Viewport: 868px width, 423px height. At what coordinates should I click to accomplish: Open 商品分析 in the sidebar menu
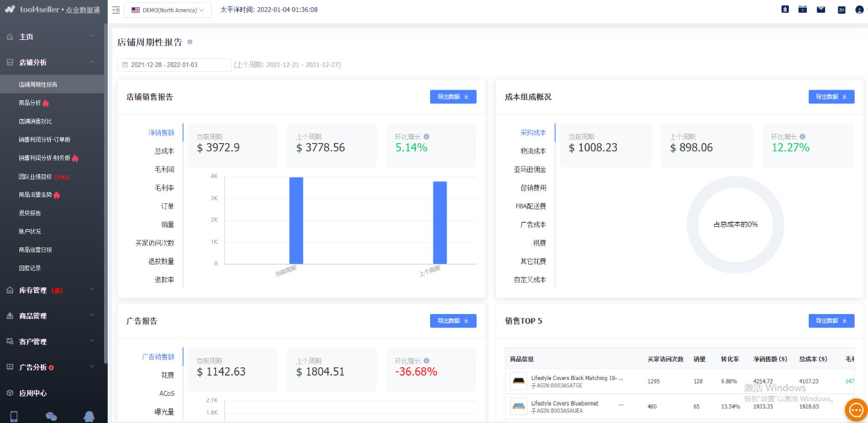pos(30,103)
